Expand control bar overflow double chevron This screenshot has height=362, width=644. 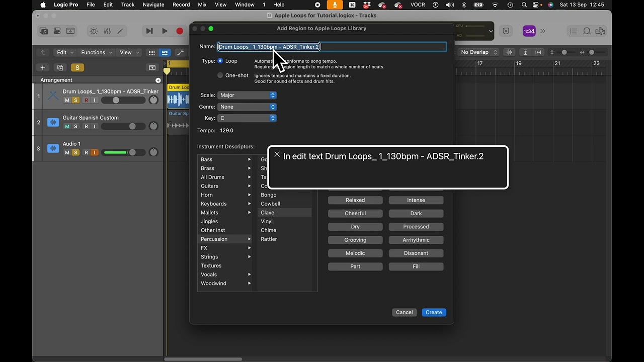[x=543, y=31]
